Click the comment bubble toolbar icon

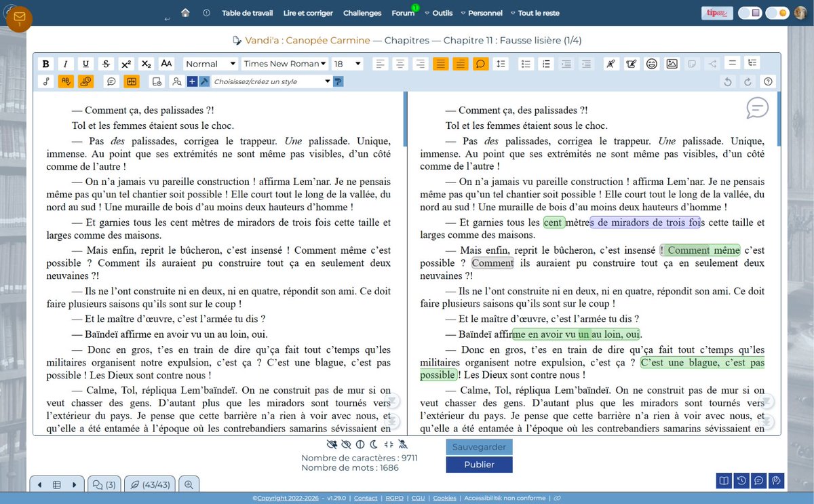(x=111, y=81)
